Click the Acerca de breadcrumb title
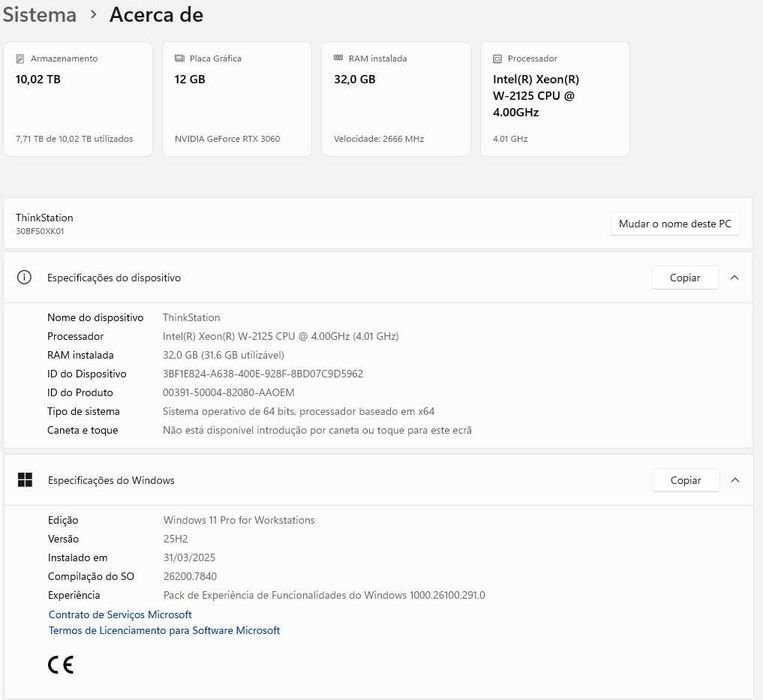The width and height of the screenshot is (763, 700). pos(156,15)
